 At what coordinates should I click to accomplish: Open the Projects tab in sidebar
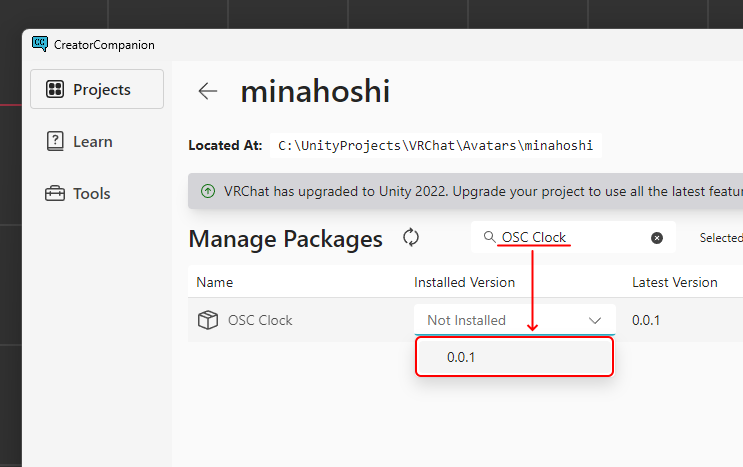click(97, 90)
